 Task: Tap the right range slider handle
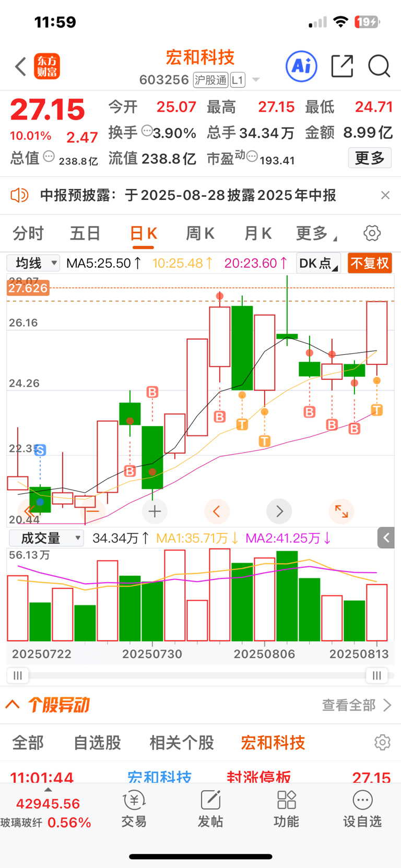point(377,675)
